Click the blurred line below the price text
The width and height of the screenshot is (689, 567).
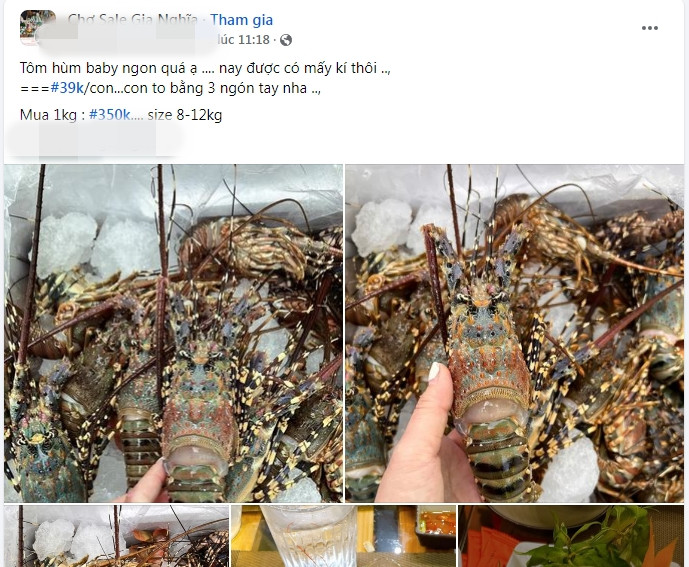click(93, 140)
